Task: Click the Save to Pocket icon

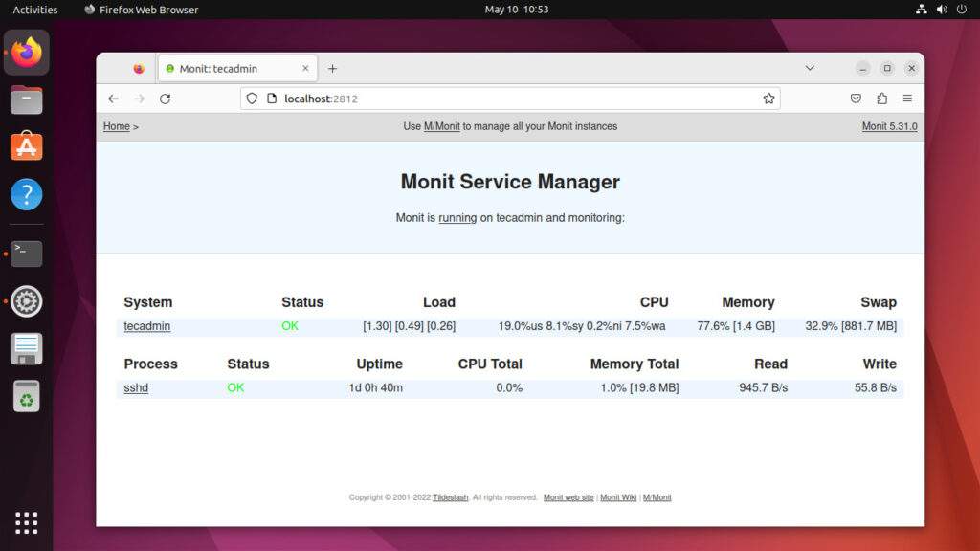Action: tap(856, 99)
